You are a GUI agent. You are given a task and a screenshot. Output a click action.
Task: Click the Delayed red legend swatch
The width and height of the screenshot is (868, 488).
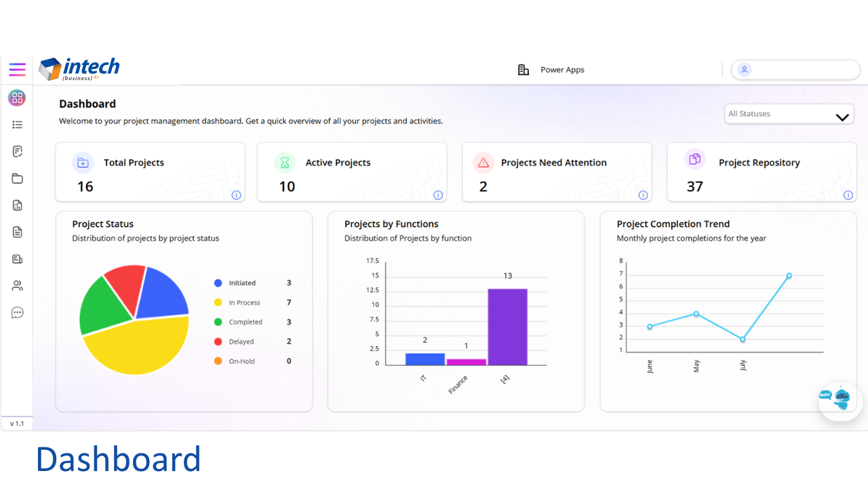tap(218, 342)
